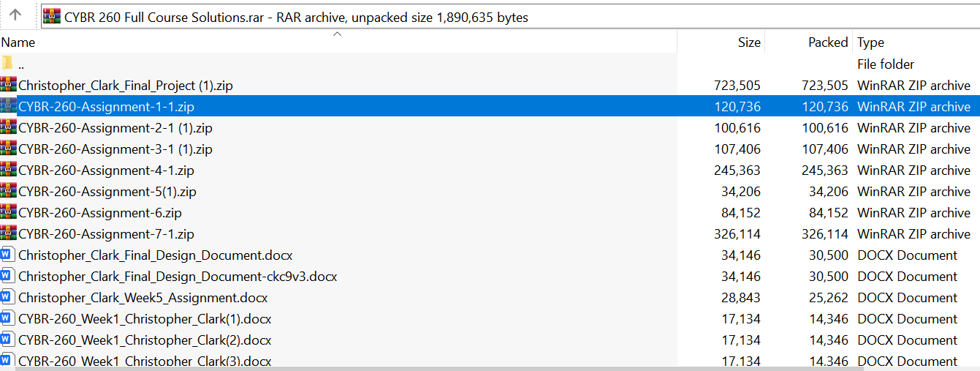Image resolution: width=980 pixels, height=371 pixels.
Task: Click Word icon of CYBR-260_Week1_Christopher_Clark(2).docx
Action: click(8, 340)
